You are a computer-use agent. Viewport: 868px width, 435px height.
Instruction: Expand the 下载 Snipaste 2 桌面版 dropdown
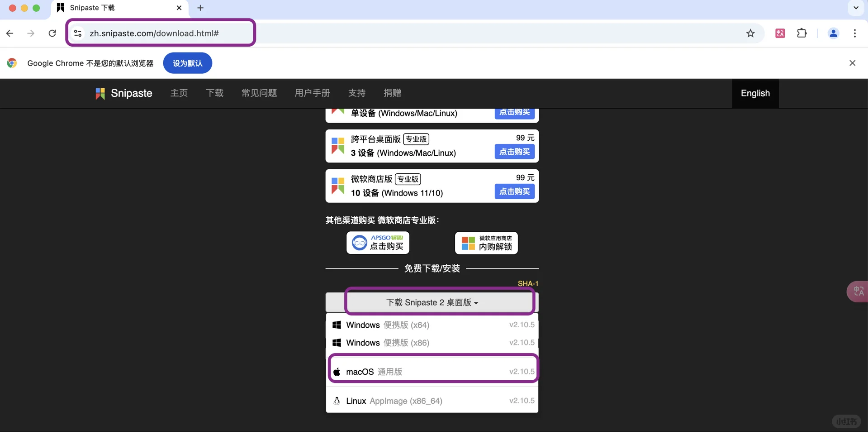432,302
